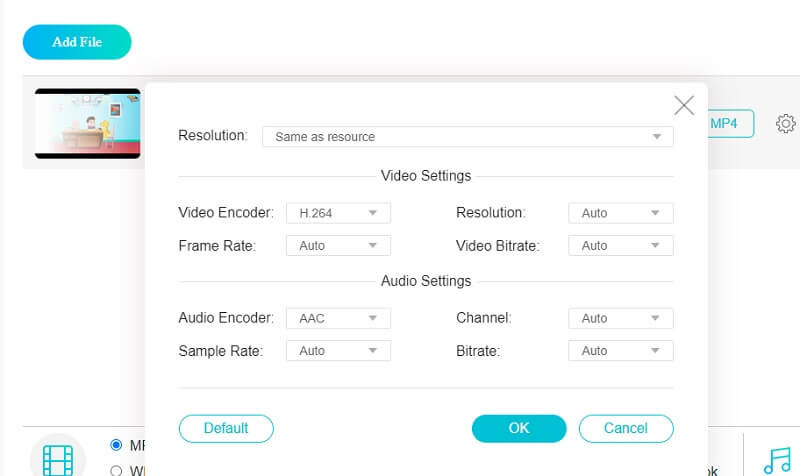Screen dimensions: 800x476
Task: Close the settings dialog with X
Action: [684, 105]
